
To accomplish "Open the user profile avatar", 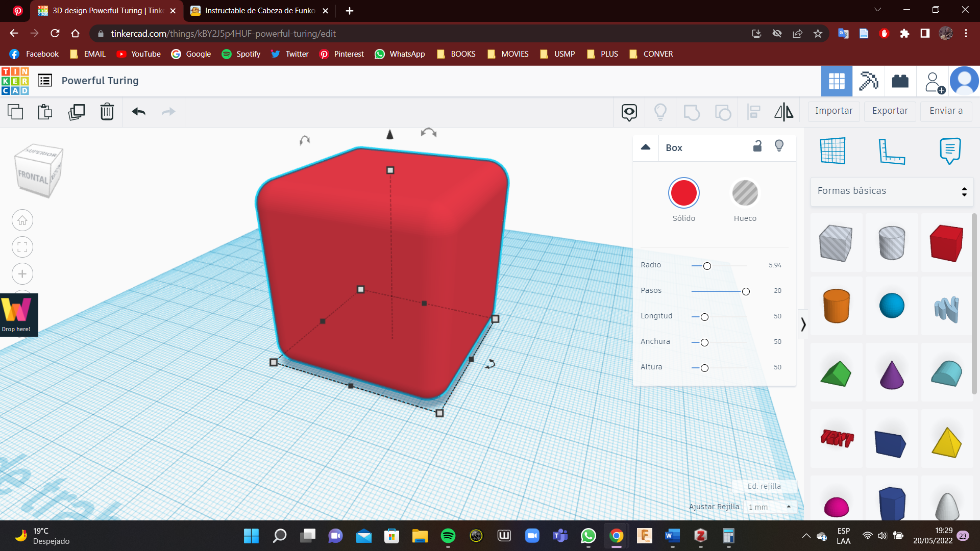I will click(964, 81).
